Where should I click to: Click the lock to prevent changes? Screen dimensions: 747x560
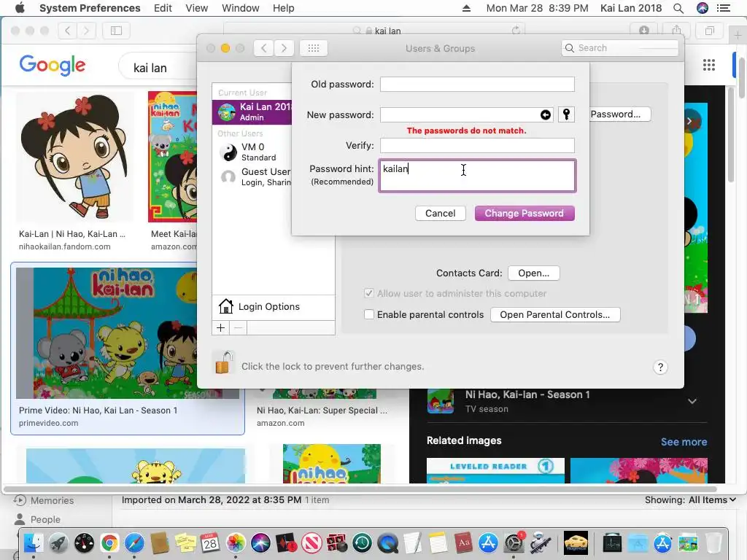click(223, 363)
